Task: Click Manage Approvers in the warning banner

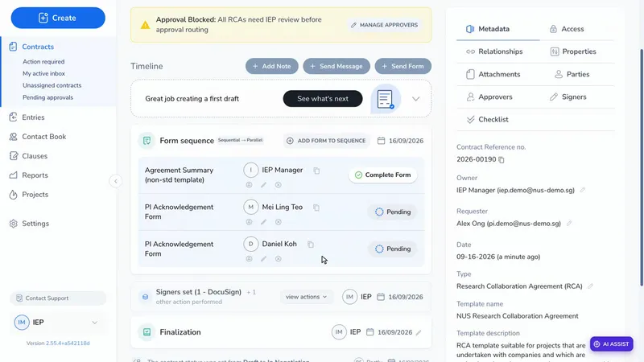Action: (385, 25)
